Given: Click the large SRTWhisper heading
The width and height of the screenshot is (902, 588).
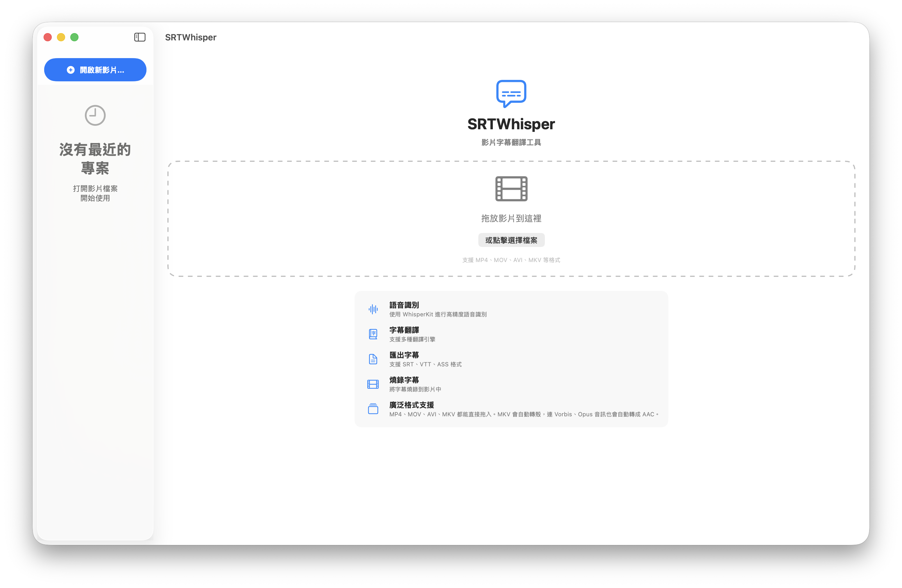Looking at the screenshot, I should point(511,124).
